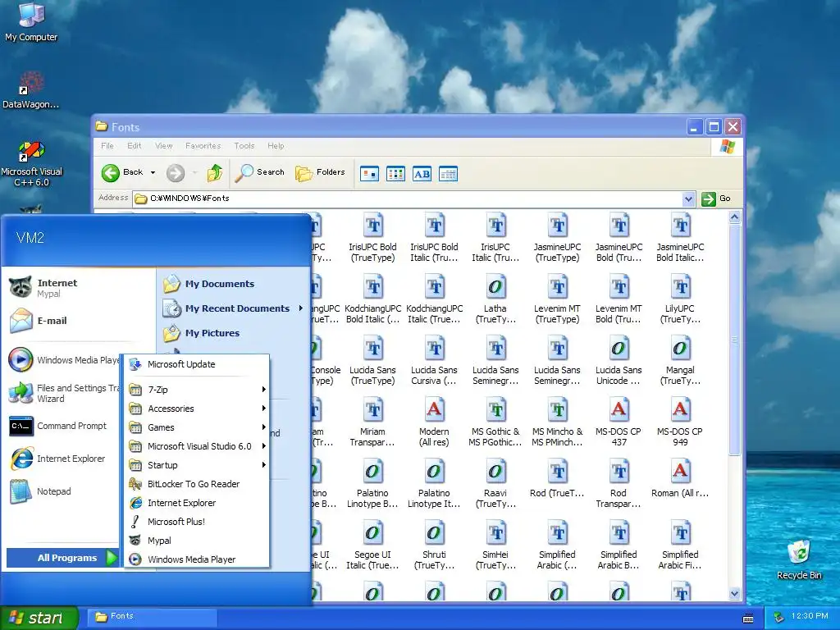The image size is (840, 630).
Task: Click the Fonts taskbar button
Action: [152, 617]
